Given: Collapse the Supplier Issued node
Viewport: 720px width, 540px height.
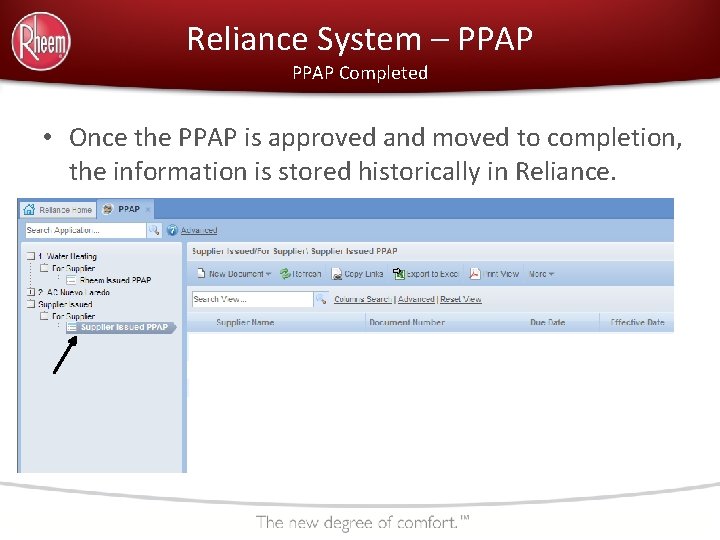Looking at the screenshot, I should coord(31,304).
